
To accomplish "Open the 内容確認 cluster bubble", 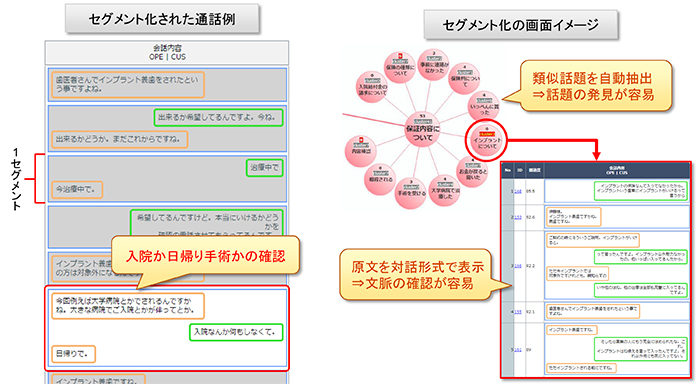I will click(361, 151).
